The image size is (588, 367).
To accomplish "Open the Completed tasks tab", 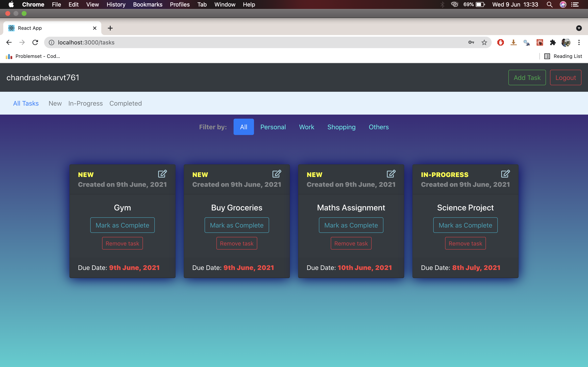I will [125, 103].
